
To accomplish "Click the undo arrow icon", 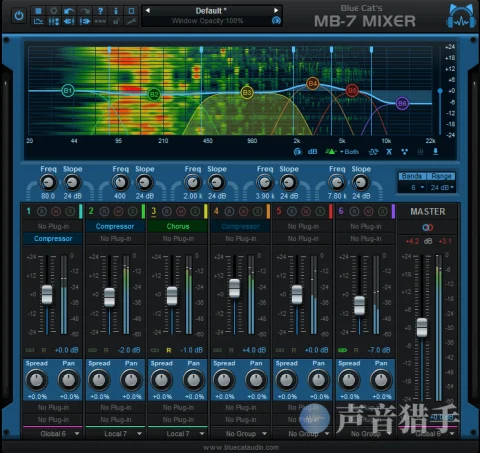I will click(69, 11).
